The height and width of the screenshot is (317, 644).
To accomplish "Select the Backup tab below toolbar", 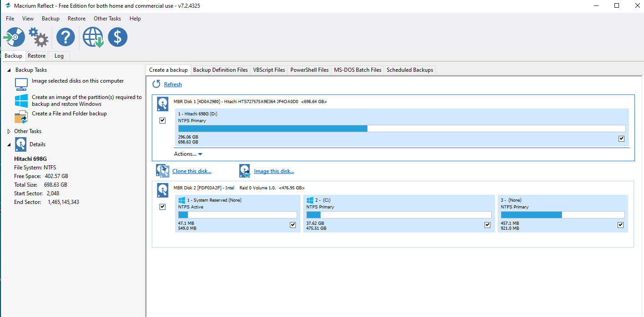I will tap(13, 56).
